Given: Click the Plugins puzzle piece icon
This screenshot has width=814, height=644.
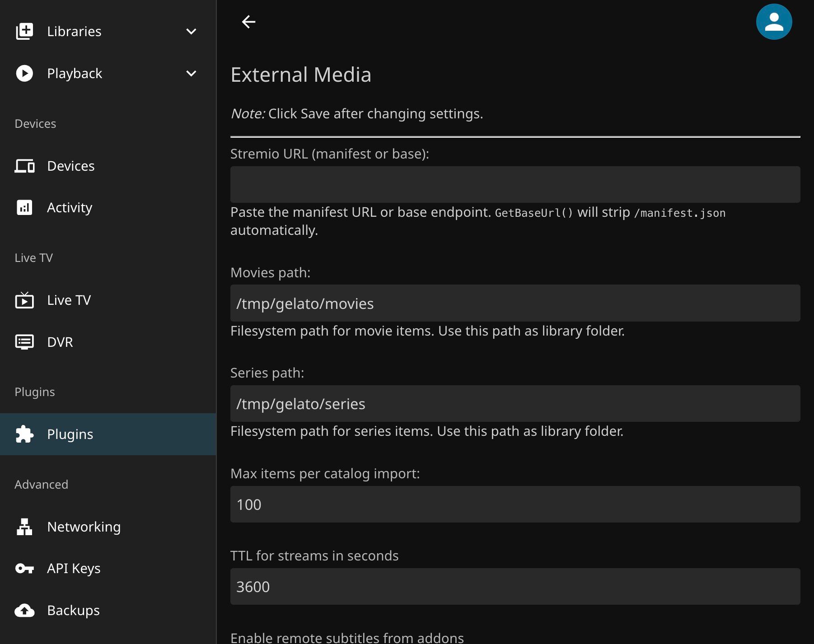Looking at the screenshot, I should point(24,434).
